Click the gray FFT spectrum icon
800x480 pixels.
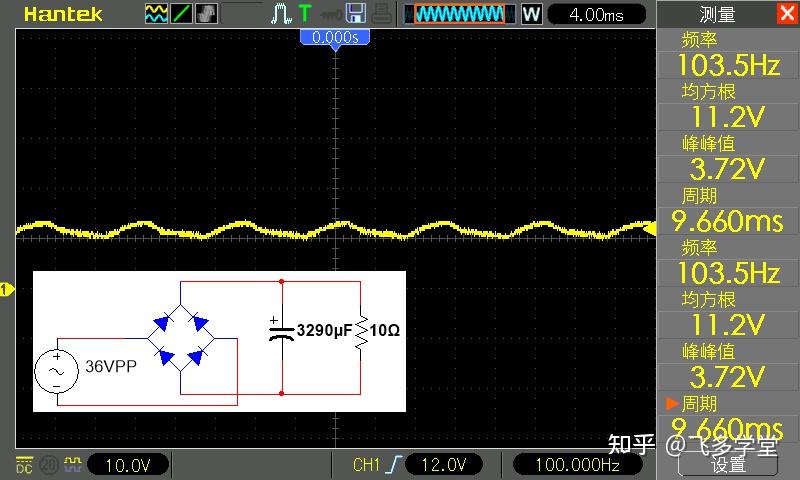[207, 14]
